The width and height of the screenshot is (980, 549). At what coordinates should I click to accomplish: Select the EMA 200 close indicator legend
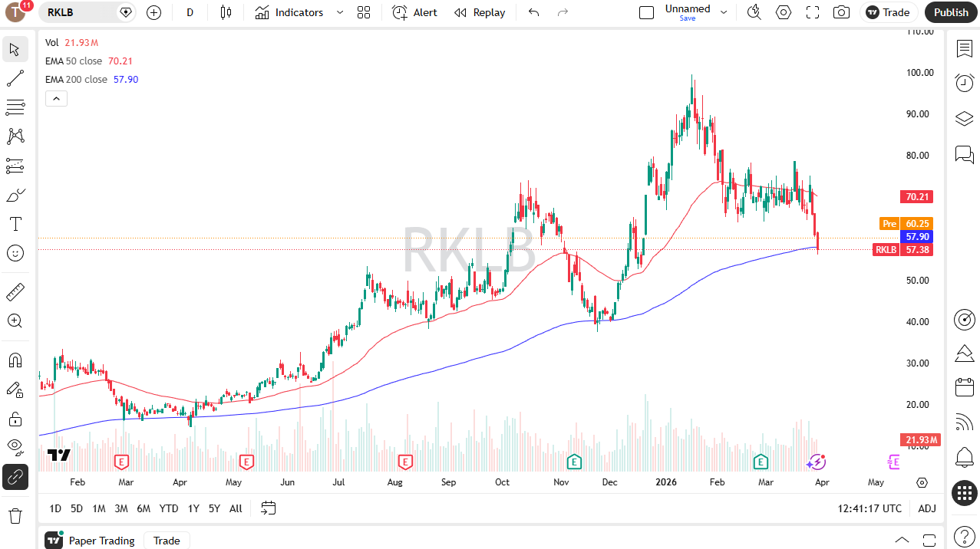[x=76, y=80]
